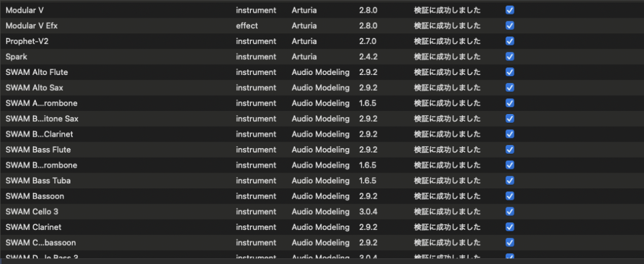Disable the Modular V Efx effect checkbox
The image size is (644, 264).
(x=510, y=26)
